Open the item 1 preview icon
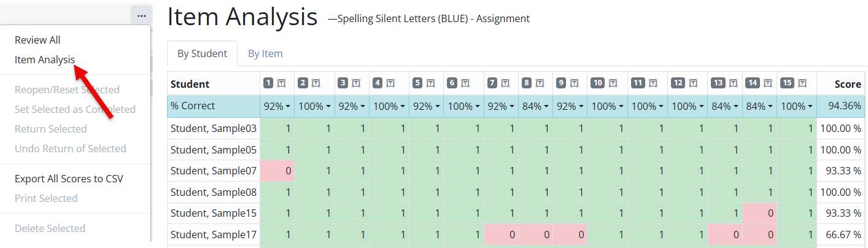Screen dimensions: 868x248 pos(282,83)
